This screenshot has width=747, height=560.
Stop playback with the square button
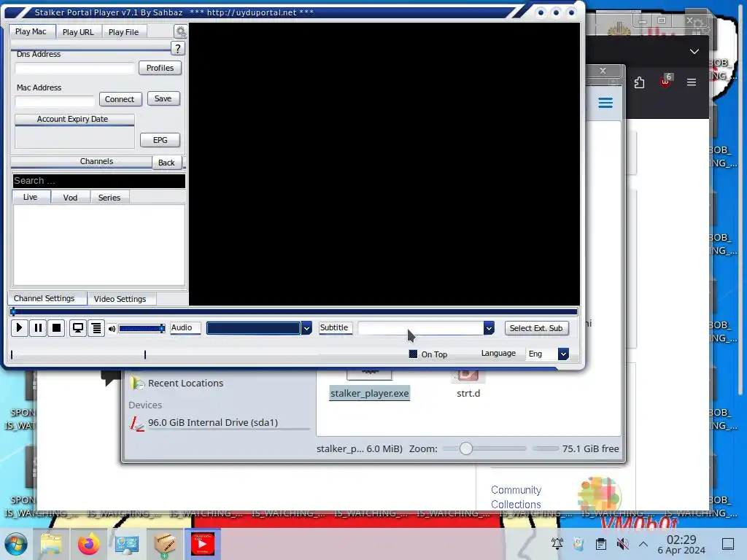click(x=57, y=328)
